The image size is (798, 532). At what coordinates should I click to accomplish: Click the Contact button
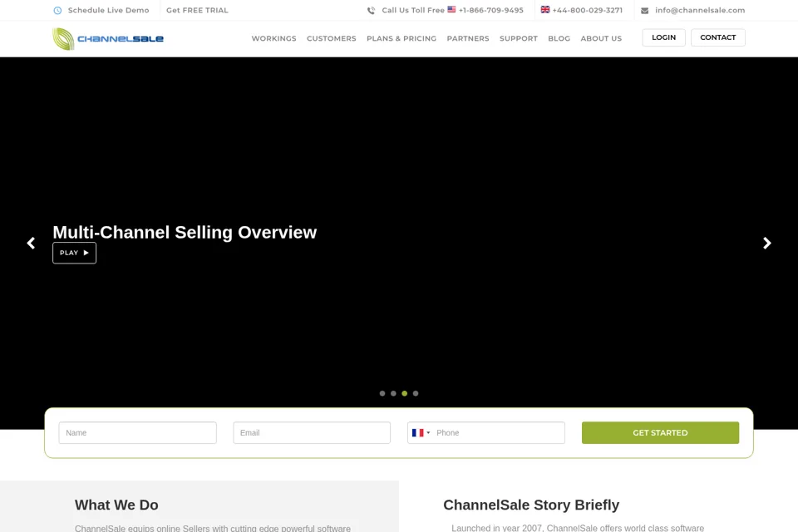tap(717, 37)
